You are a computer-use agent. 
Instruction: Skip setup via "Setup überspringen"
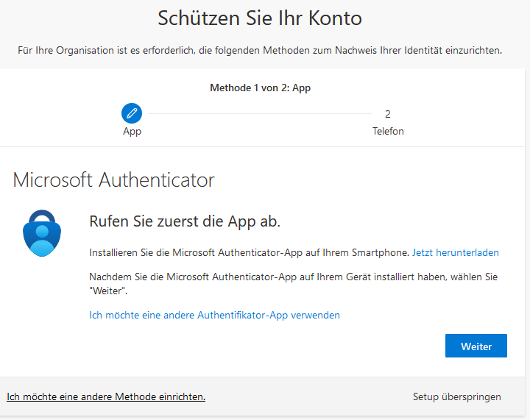pyautogui.click(x=456, y=396)
